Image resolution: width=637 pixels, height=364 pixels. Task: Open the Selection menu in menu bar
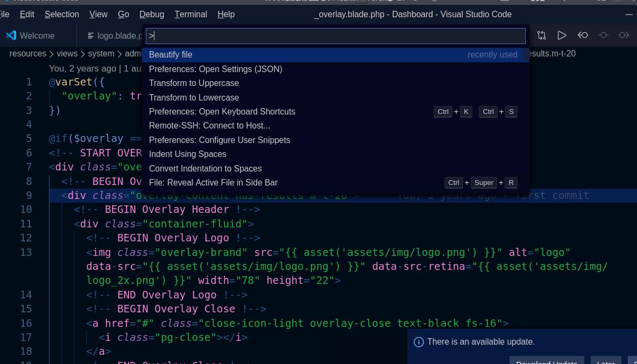[x=61, y=14]
